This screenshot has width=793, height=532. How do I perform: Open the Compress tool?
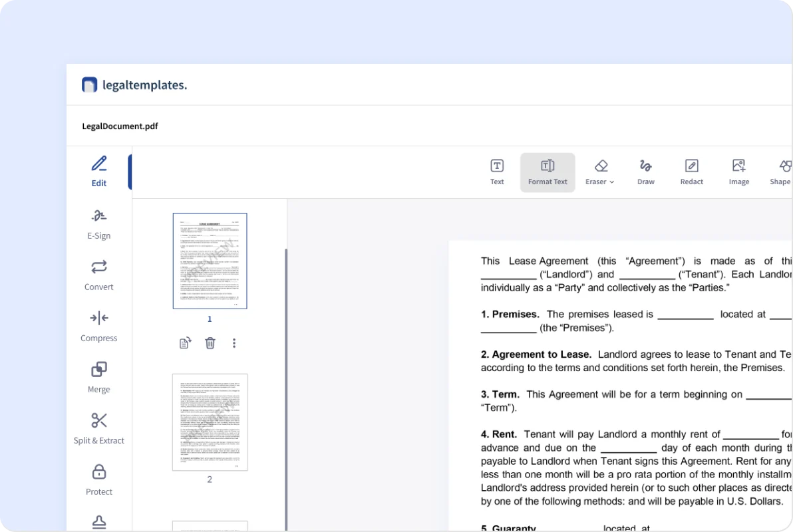point(98,327)
